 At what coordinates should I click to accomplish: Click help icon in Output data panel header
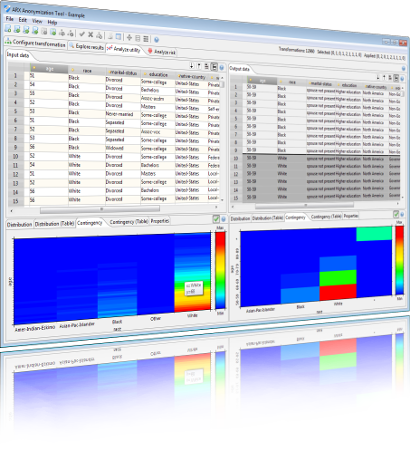click(404, 69)
